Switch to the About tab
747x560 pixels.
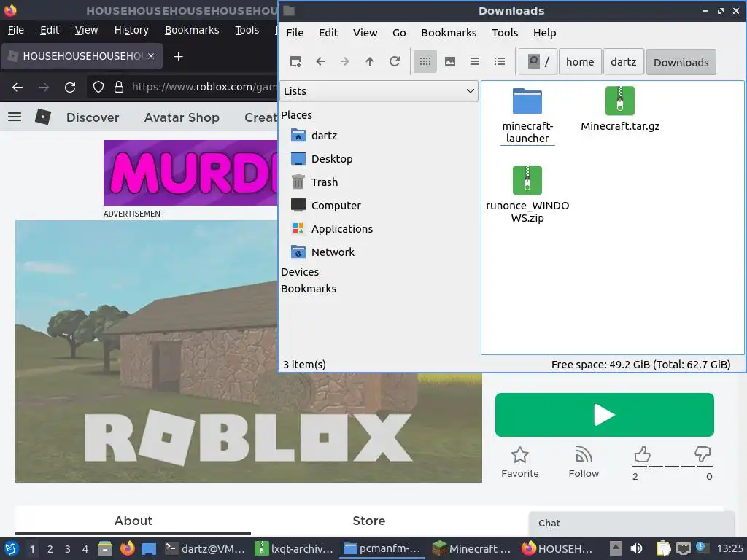tap(133, 521)
